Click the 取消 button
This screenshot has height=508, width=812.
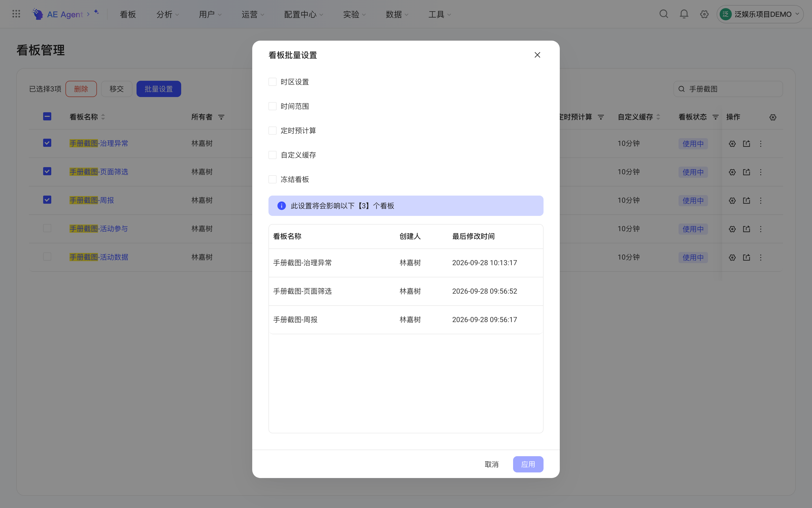click(x=492, y=464)
